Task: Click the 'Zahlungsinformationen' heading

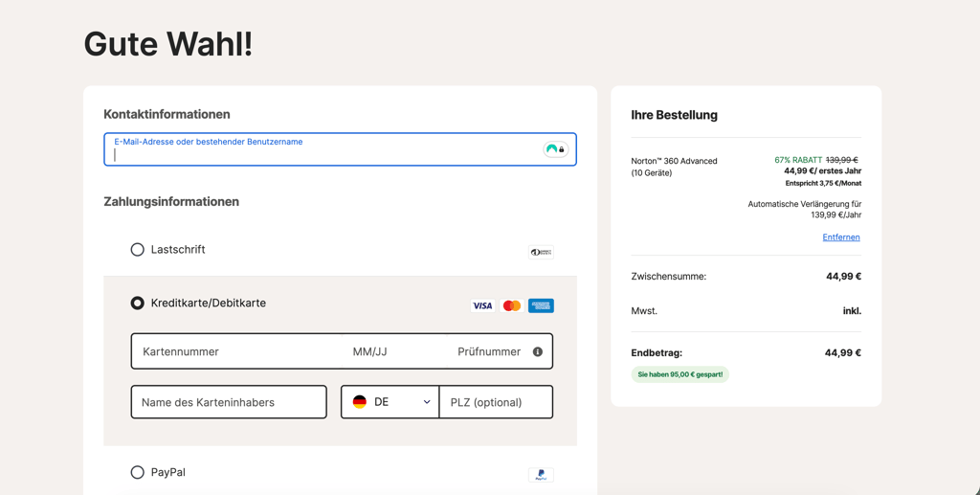Action: point(171,202)
